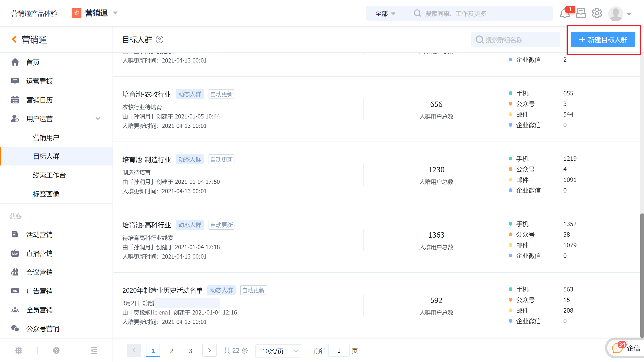
Task: Click the 全员营销 group icon
Action: [15, 310]
